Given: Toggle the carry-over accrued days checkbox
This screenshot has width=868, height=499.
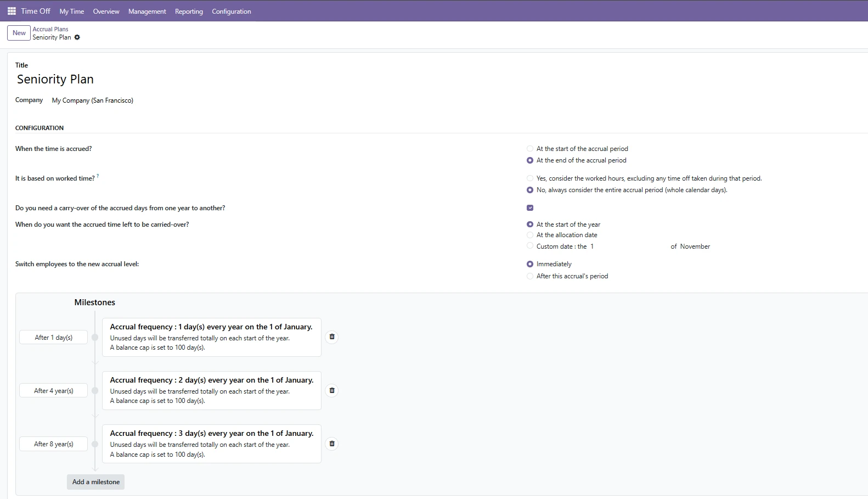Looking at the screenshot, I should (530, 208).
